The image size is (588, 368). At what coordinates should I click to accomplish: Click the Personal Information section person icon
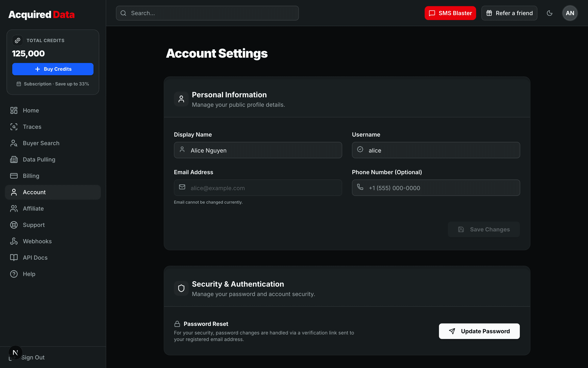coord(181,99)
